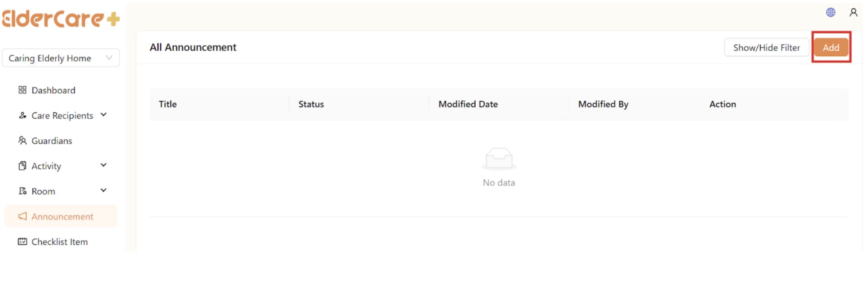Viewport: 868px width, 293px height.
Task: Click the Activity clipboard icon
Action: click(22, 166)
